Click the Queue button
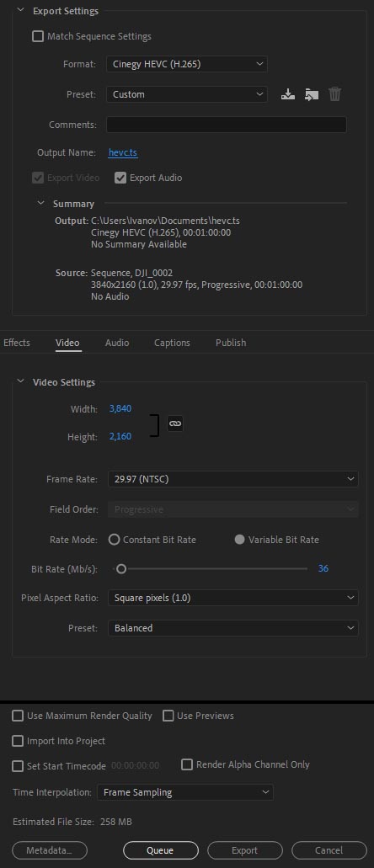The height and width of the screenshot is (868, 374). [161, 850]
